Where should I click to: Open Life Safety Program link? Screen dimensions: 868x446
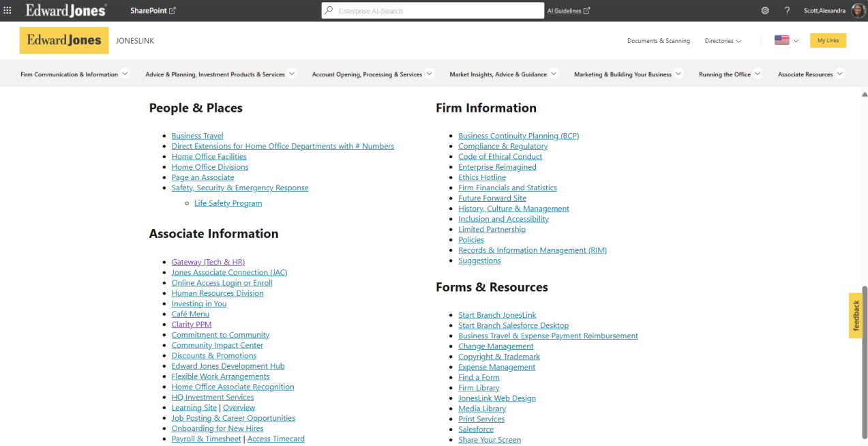click(228, 203)
